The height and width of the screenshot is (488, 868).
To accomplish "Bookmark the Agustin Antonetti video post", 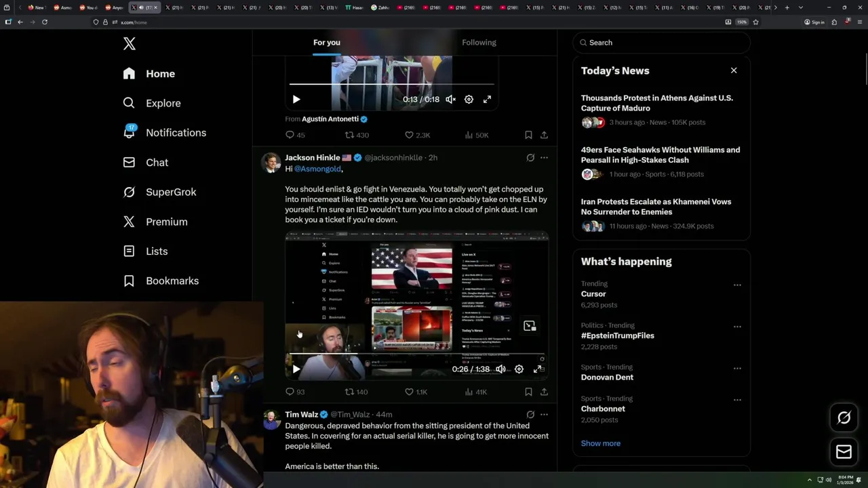I will pyautogui.click(x=528, y=135).
